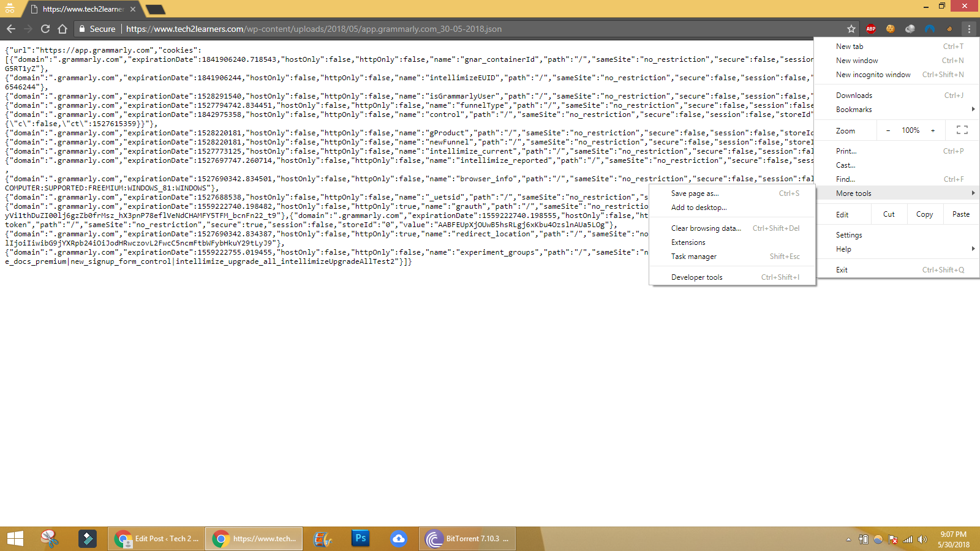Open the grey globe extension icon
Viewport: 980px width, 551px height.
[x=910, y=29]
